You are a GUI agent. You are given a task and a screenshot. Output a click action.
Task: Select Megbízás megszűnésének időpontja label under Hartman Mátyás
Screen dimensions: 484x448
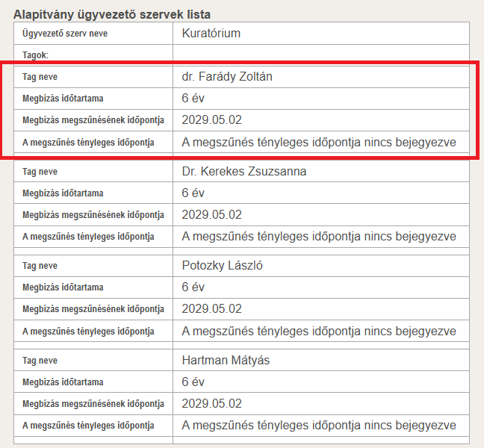[x=93, y=404]
